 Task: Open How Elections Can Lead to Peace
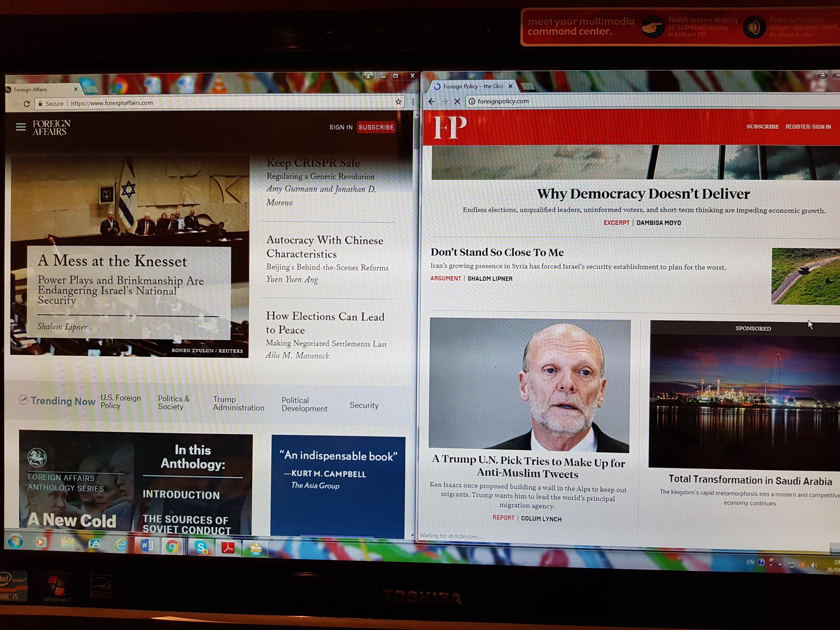click(x=325, y=323)
